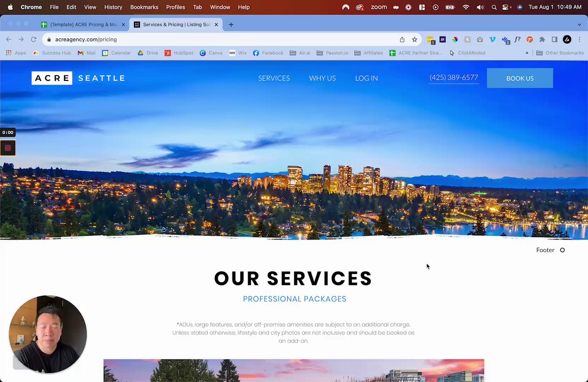Open the Other Bookmarks folder
The image size is (588, 382).
[x=560, y=53]
